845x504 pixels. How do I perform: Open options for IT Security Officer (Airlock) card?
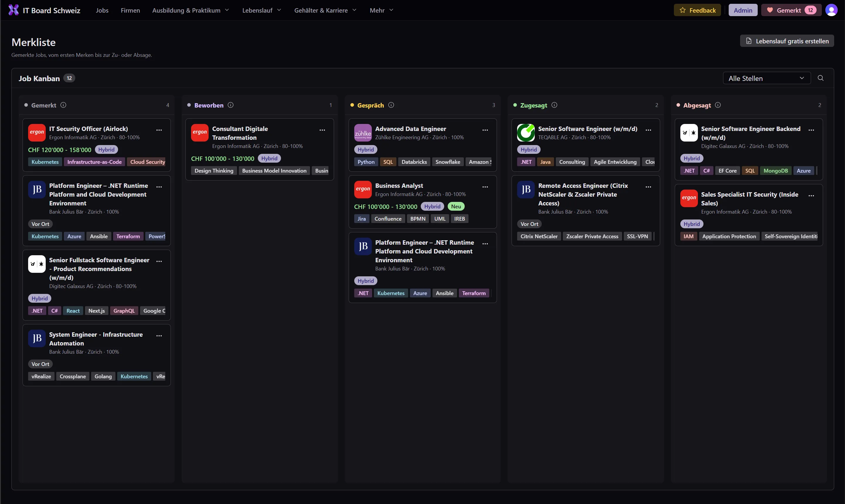(x=159, y=130)
